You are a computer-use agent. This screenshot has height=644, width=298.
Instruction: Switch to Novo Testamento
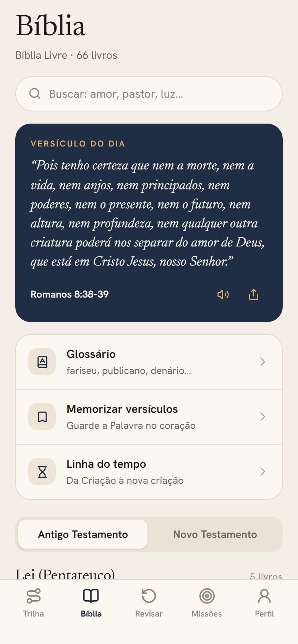[215, 534]
